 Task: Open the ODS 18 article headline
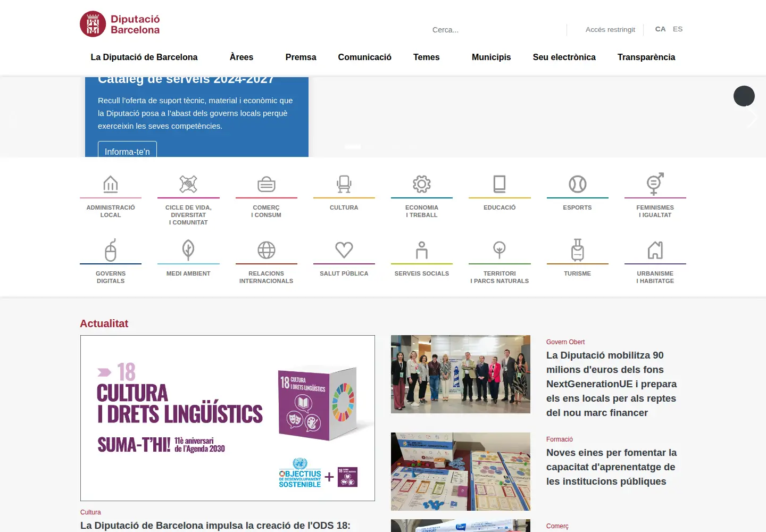[x=215, y=525]
